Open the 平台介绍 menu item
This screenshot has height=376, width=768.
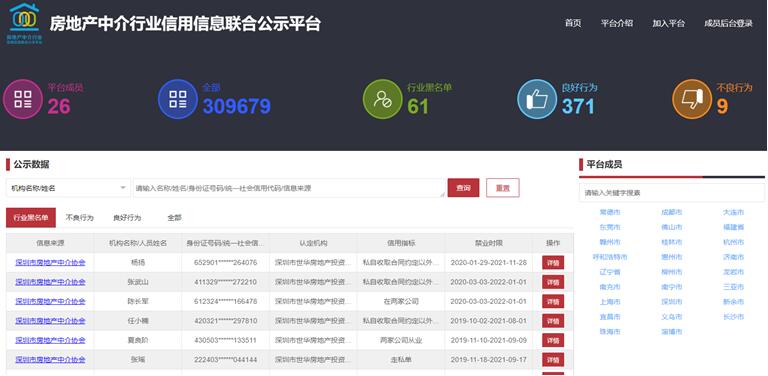[x=617, y=24]
